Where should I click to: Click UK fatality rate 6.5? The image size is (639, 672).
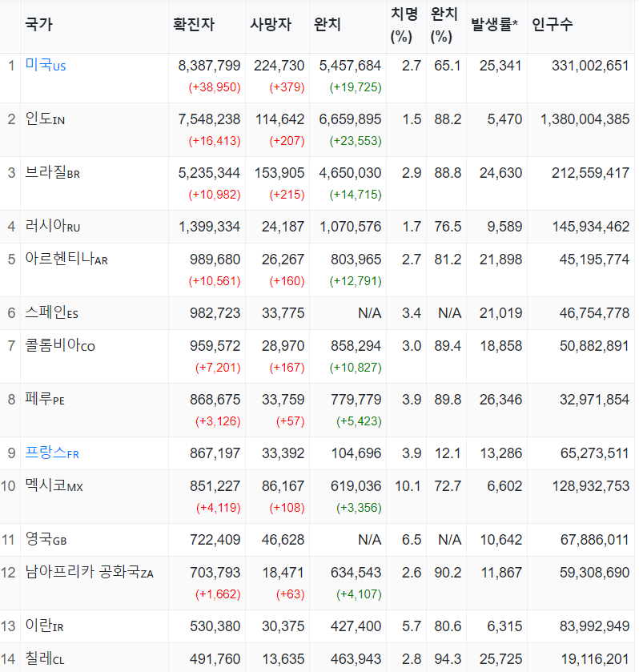pyautogui.click(x=412, y=540)
